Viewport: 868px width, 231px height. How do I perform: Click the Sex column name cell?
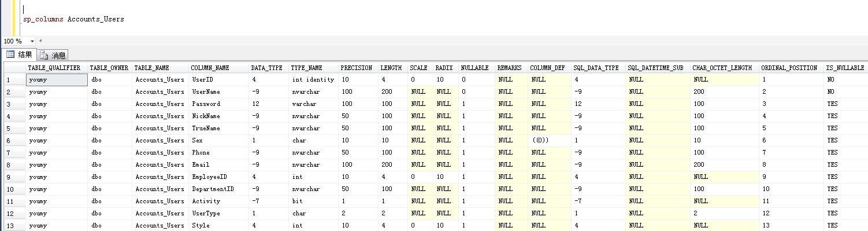pyautogui.click(x=218, y=141)
